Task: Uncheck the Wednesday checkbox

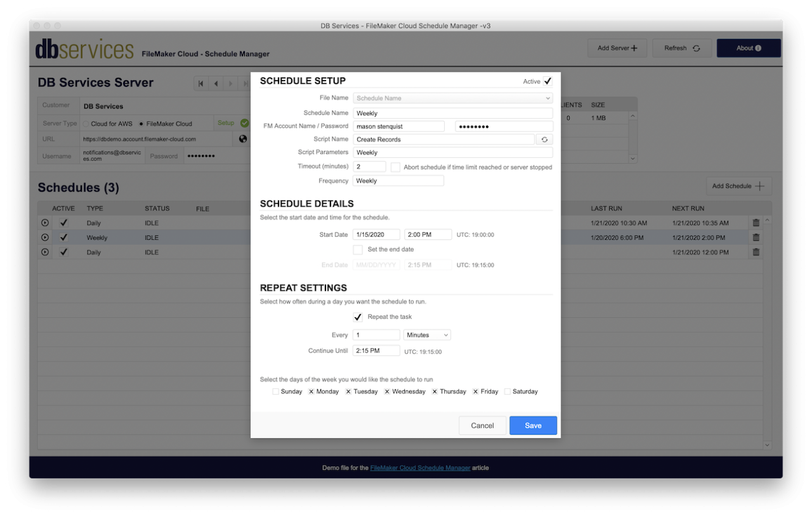Action: [387, 391]
